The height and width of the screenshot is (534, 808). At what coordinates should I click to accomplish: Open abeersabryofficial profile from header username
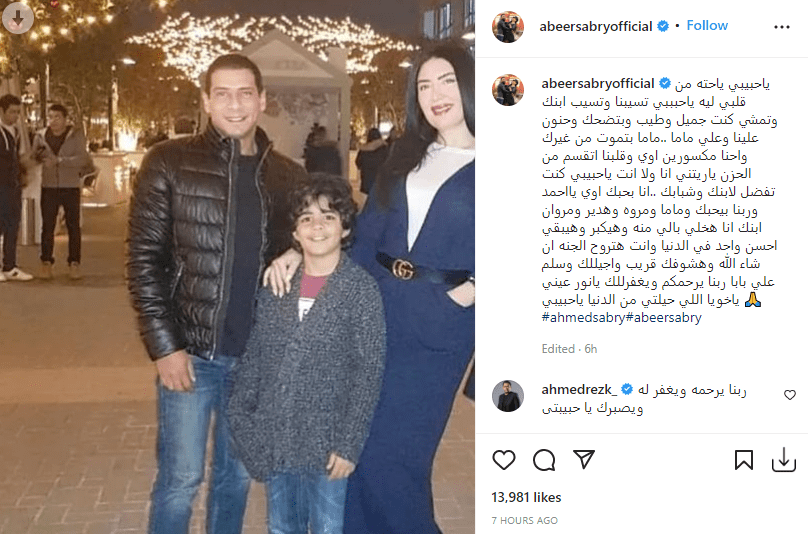(x=596, y=26)
